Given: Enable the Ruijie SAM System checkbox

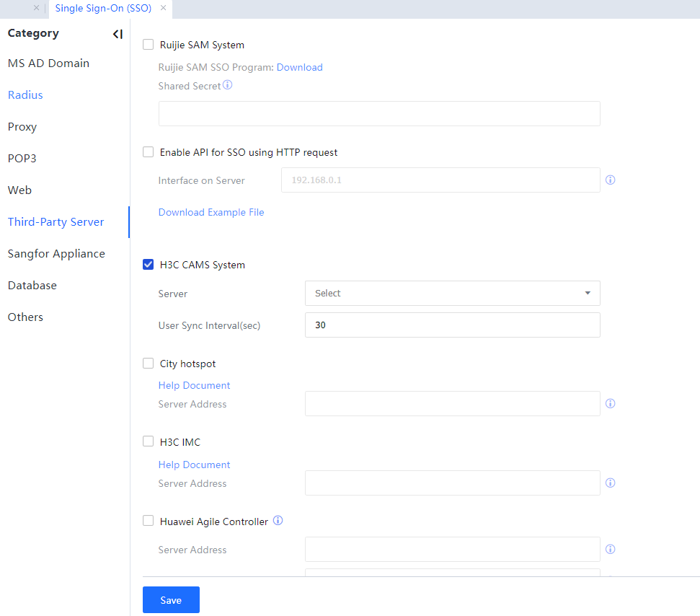Looking at the screenshot, I should point(149,45).
